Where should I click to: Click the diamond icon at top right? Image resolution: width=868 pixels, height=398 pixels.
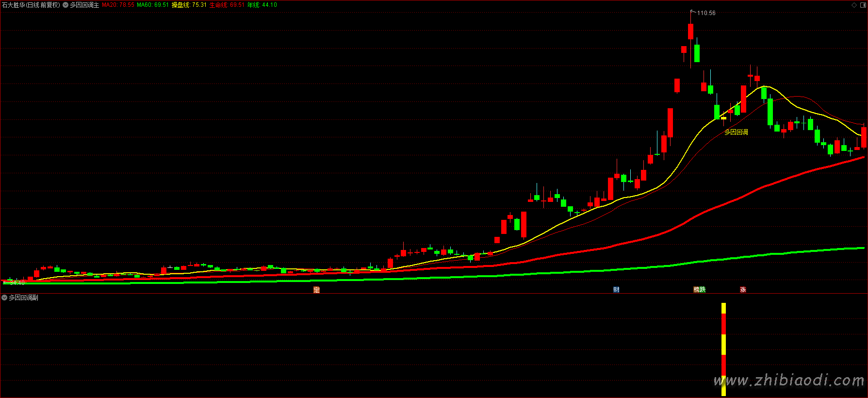(x=854, y=5)
